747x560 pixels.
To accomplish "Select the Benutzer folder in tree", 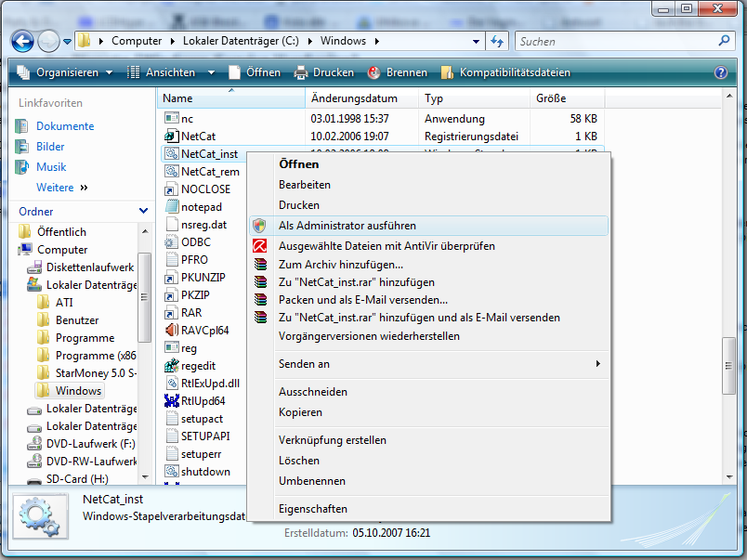I will pos(77,320).
